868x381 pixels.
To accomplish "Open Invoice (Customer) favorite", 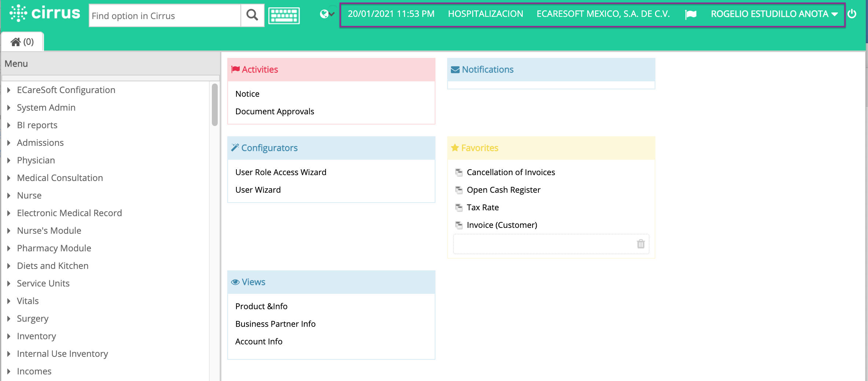I will coord(502,225).
